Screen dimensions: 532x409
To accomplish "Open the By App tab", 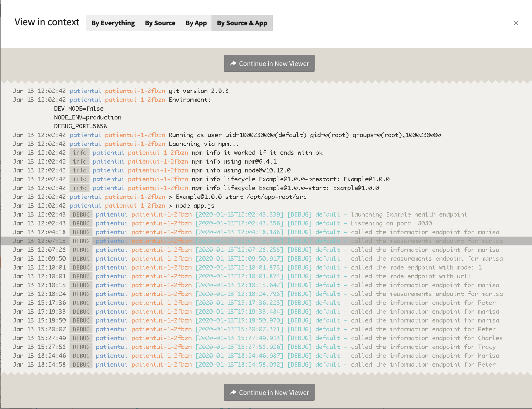I will [x=196, y=23].
